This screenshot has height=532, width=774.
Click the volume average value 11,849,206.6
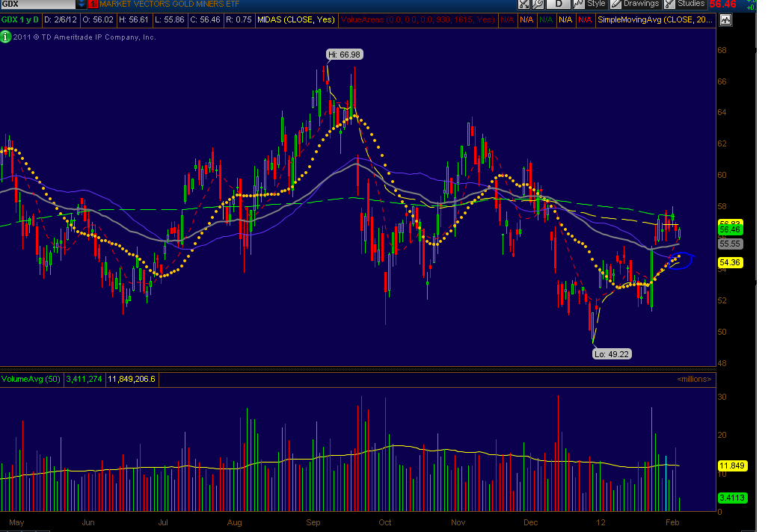(x=132, y=379)
